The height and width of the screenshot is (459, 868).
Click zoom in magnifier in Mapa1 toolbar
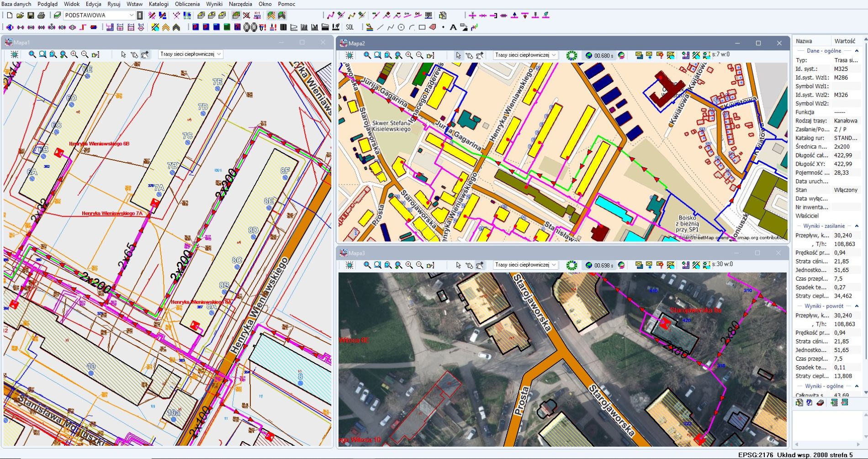pos(74,54)
